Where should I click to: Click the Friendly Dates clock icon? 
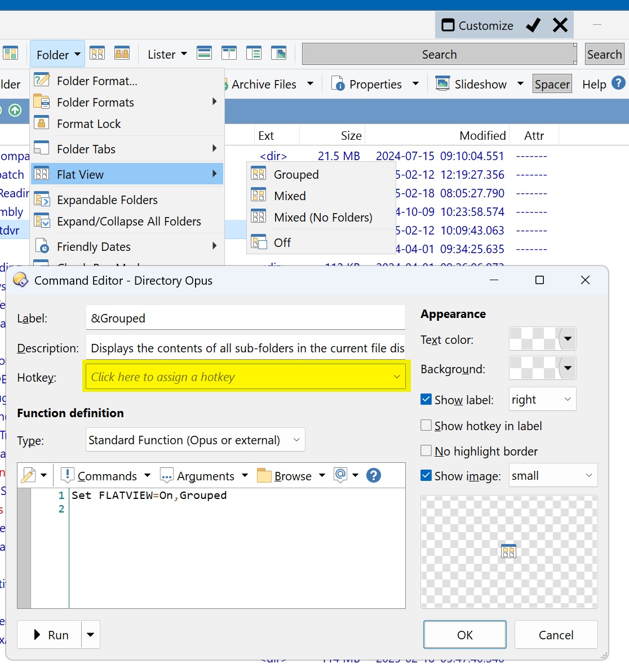[x=42, y=246]
